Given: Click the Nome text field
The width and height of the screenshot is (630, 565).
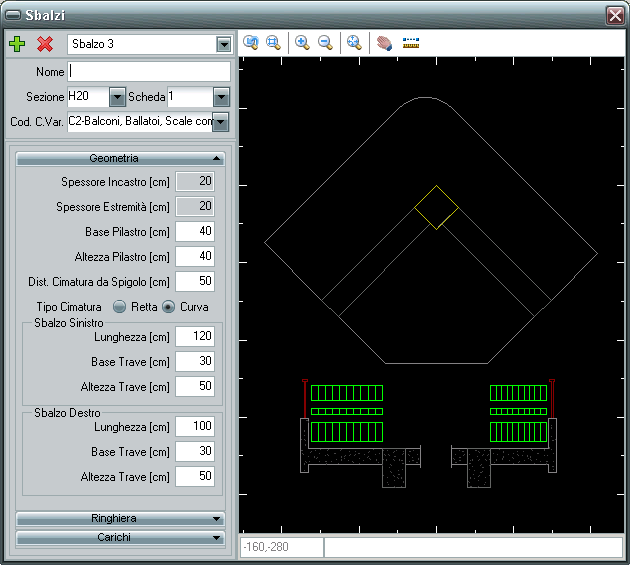Looking at the screenshot, I should (x=148, y=72).
